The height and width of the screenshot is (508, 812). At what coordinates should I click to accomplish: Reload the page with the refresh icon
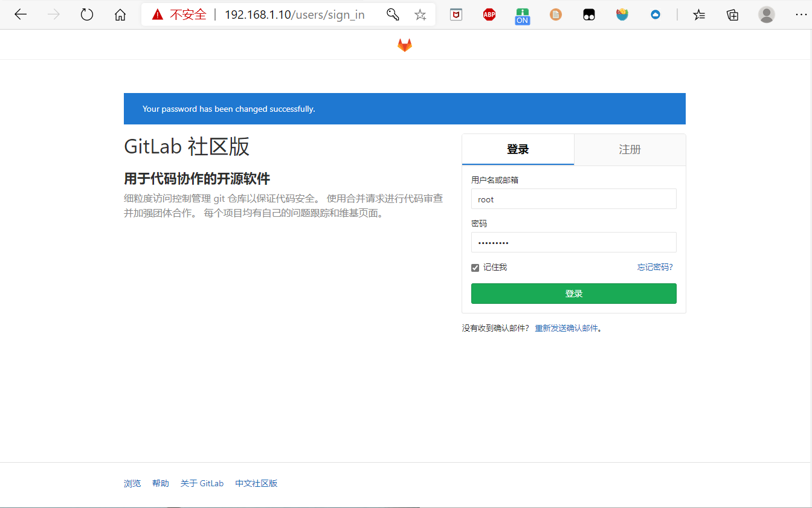coord(86,14)
